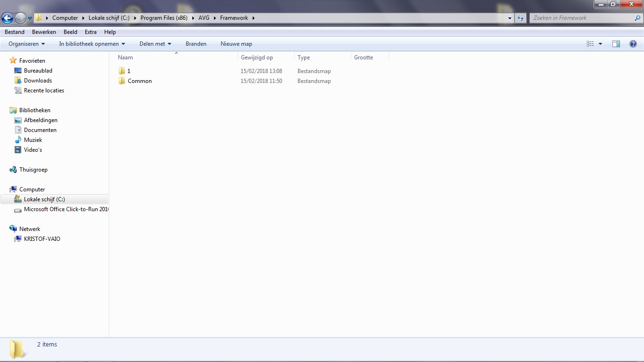Open the view options dropdown arrow
Screen dimensions: 644x362
(x=600, y=44)
